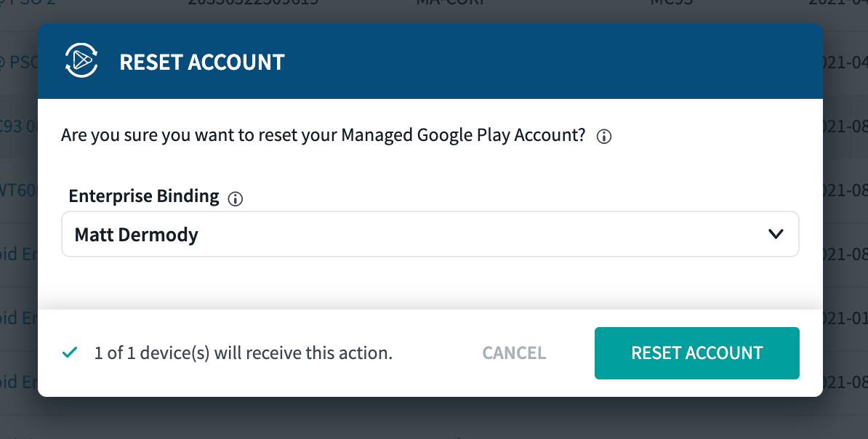Click info icon next to Enterprise Binding label
The width and height of the screenshot is (868, 439).
point(235,198)
